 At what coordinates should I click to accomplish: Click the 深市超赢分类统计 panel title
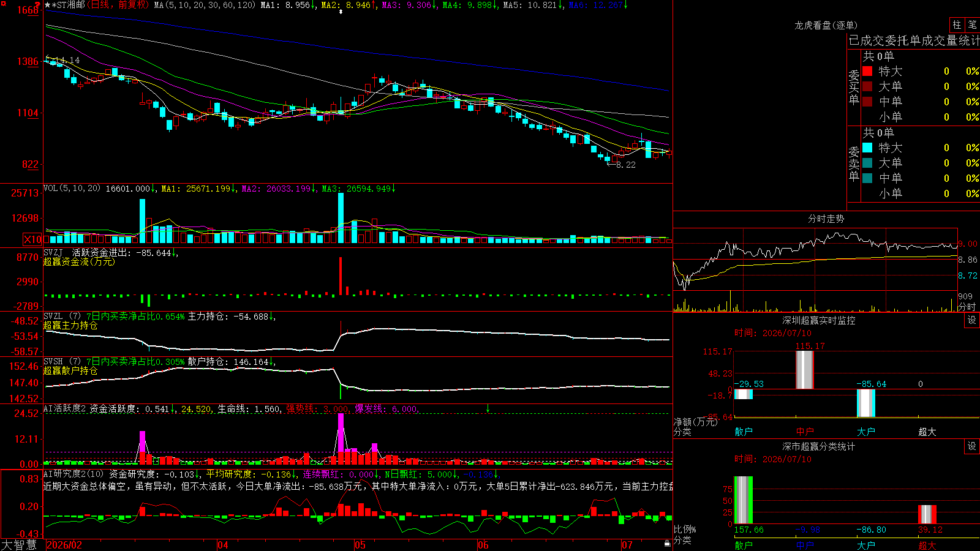point(819,446)
